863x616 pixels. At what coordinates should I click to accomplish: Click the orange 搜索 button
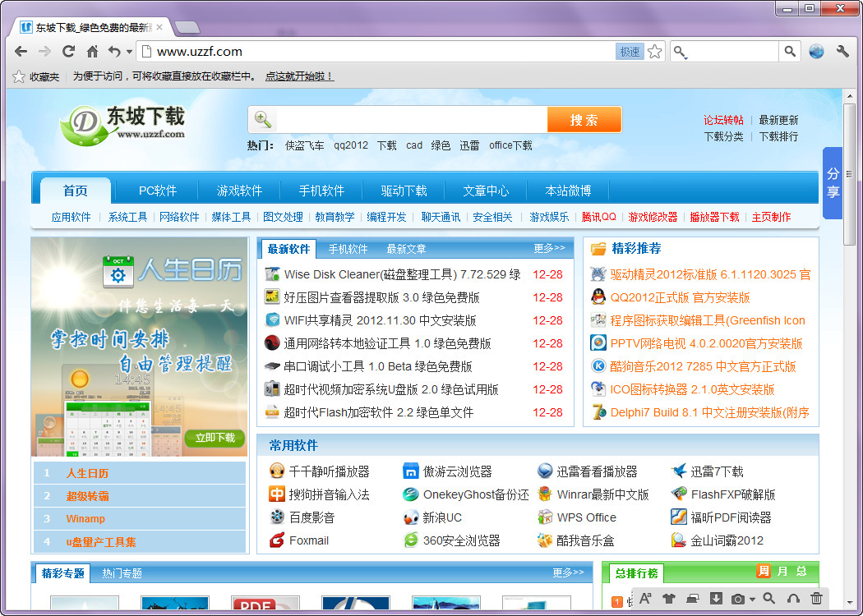pyautogui.click(x=584, y=119)
